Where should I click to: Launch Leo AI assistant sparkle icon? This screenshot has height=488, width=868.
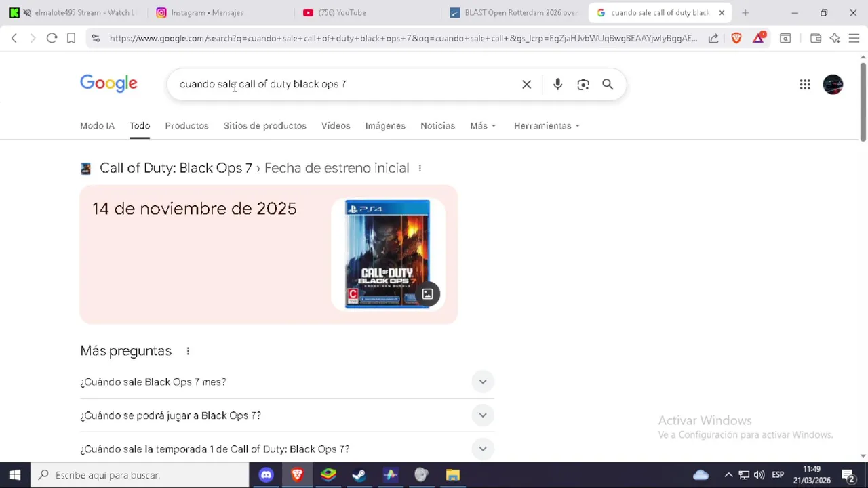pos(835,38)
